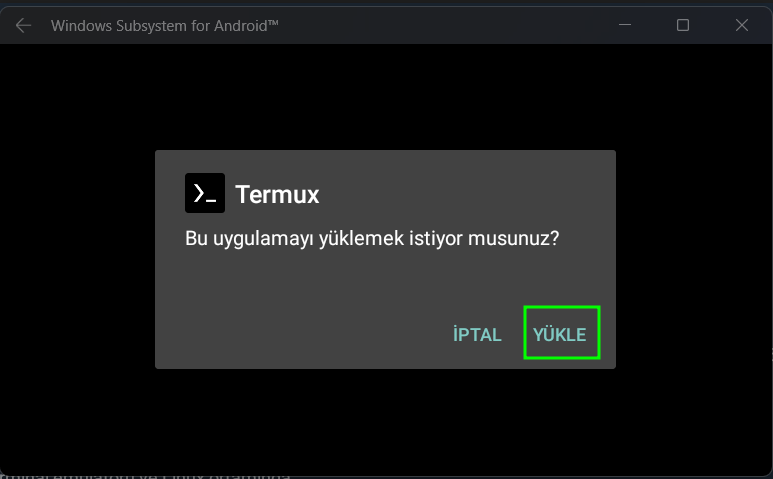Click the partially hidden text under the window

146,476
